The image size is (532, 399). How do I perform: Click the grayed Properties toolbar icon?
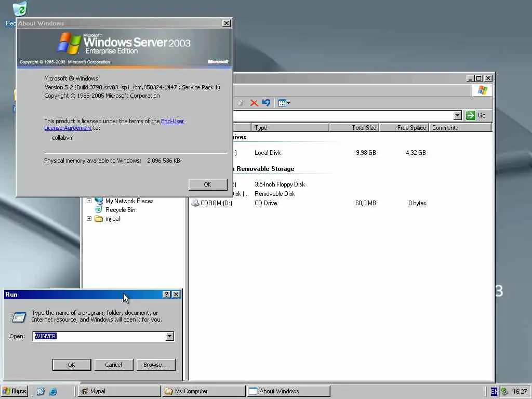pyautogui.click(x=241, y=103)
